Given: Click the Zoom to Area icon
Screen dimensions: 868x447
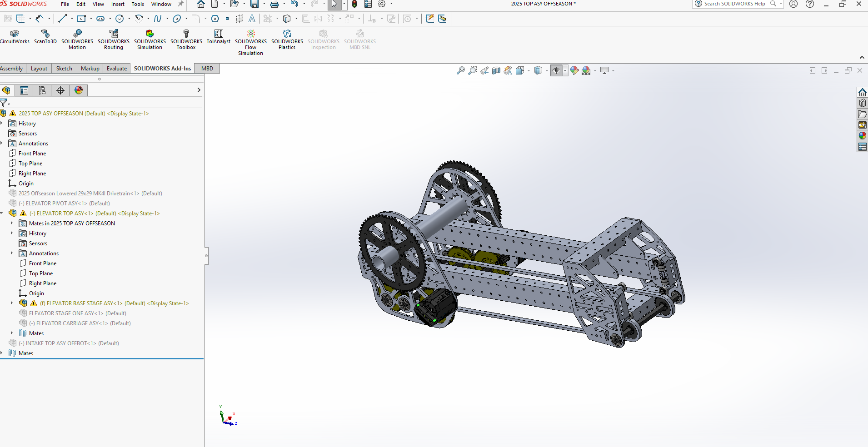Looking at the screenshot, I should (x=473, y=70).
